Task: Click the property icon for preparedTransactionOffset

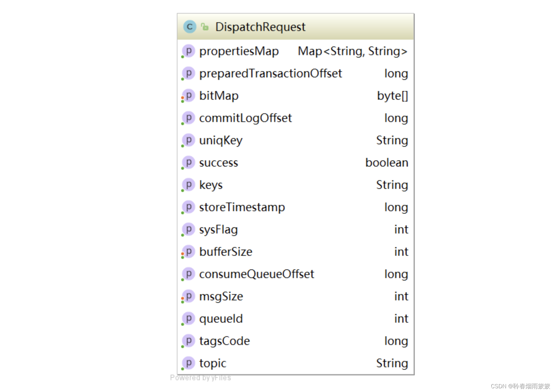Action: pos(188,73)
